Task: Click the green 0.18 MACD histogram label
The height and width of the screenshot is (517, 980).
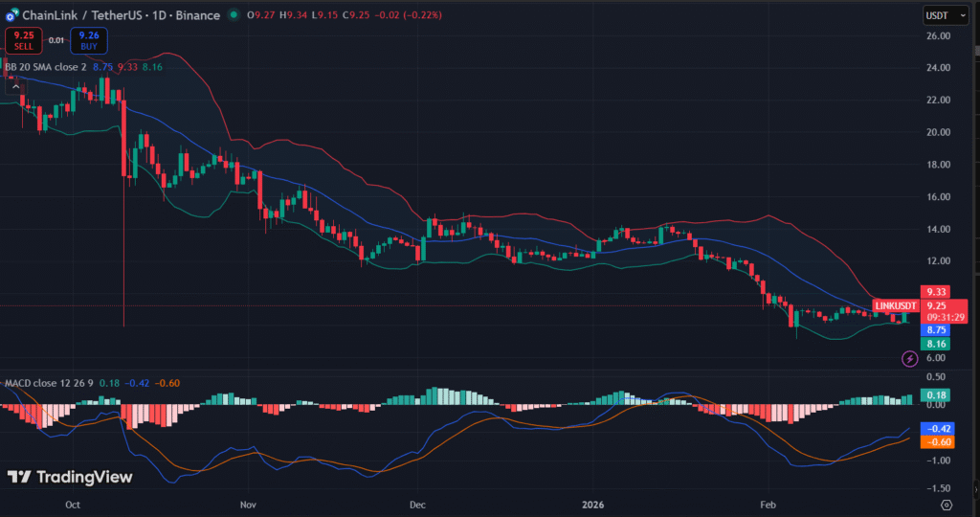Action: [x=934, y=394]
